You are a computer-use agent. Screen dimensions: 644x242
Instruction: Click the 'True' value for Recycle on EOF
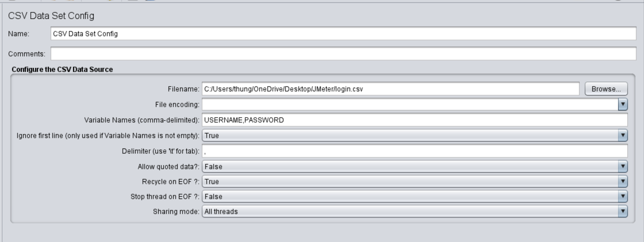[212, 182]
